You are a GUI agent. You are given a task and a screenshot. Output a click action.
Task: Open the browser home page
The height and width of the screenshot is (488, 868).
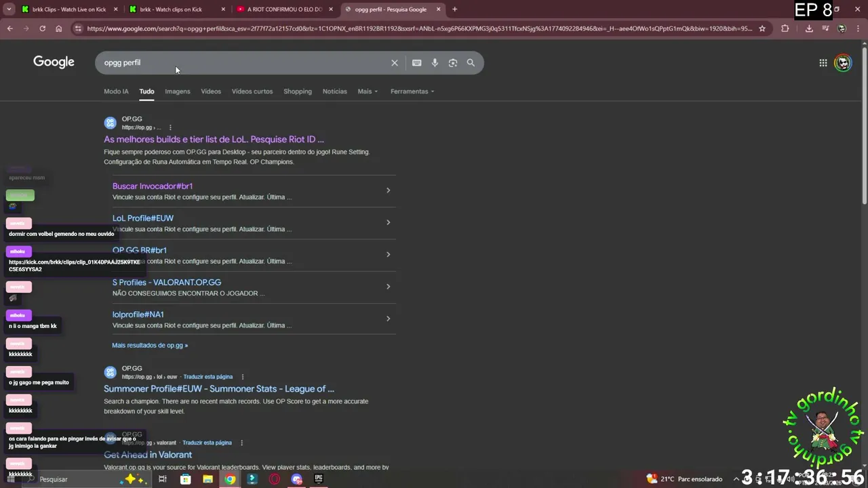click(x=59, y=28)
